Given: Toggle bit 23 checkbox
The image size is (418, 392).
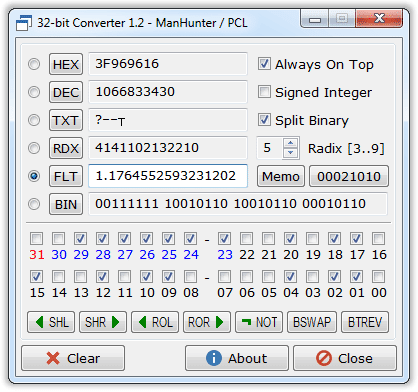Looking at the screenshot, I should [x=225, y=239].
